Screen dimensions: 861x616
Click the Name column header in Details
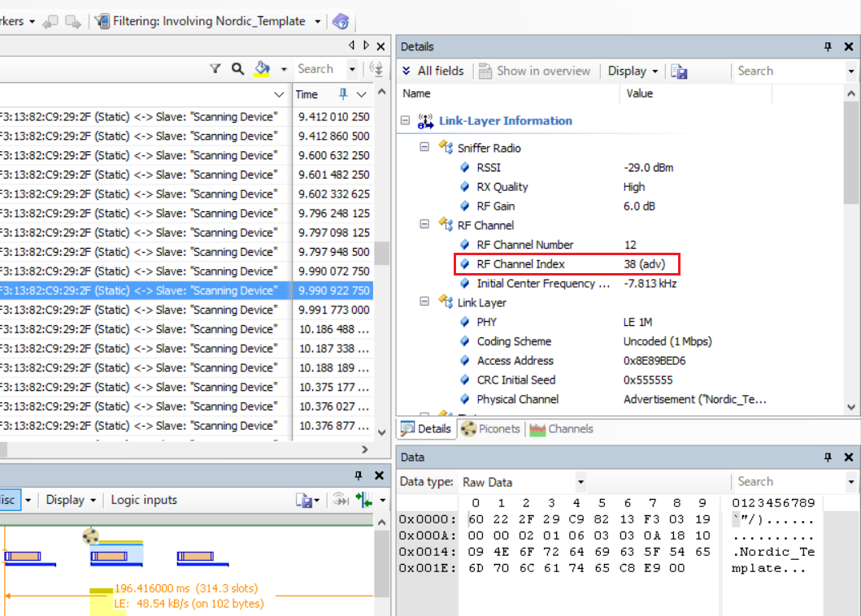[x=416, y=93]
